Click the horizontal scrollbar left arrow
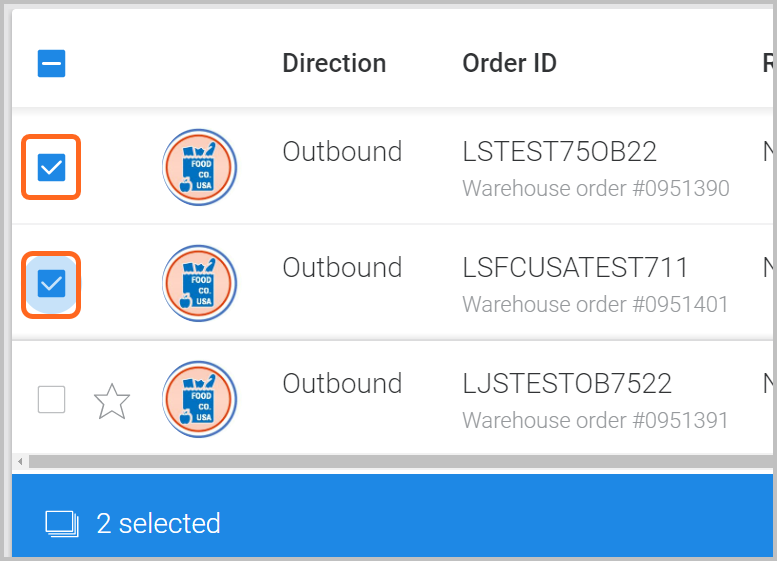The height and width of the screenshot is (561, 777). point(20,461)
